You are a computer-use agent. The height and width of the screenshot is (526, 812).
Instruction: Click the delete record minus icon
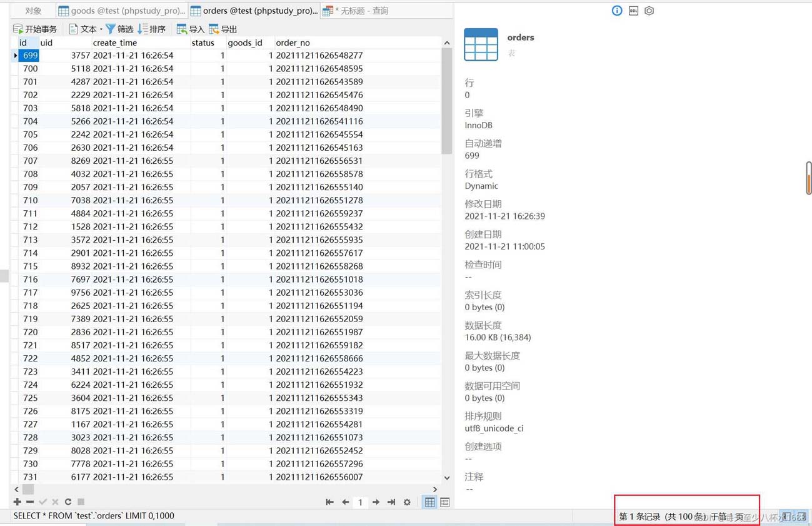pyautogui.click(x=29, y=502)
